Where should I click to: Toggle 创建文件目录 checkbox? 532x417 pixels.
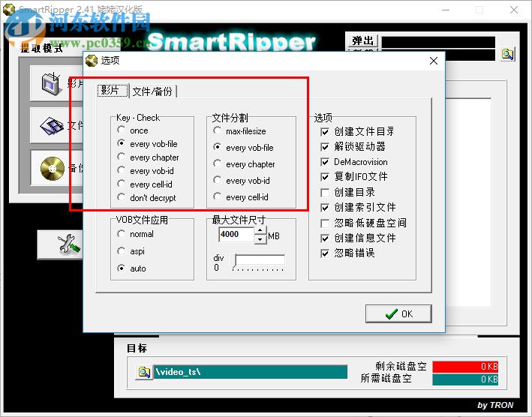[x=325, y=131]
